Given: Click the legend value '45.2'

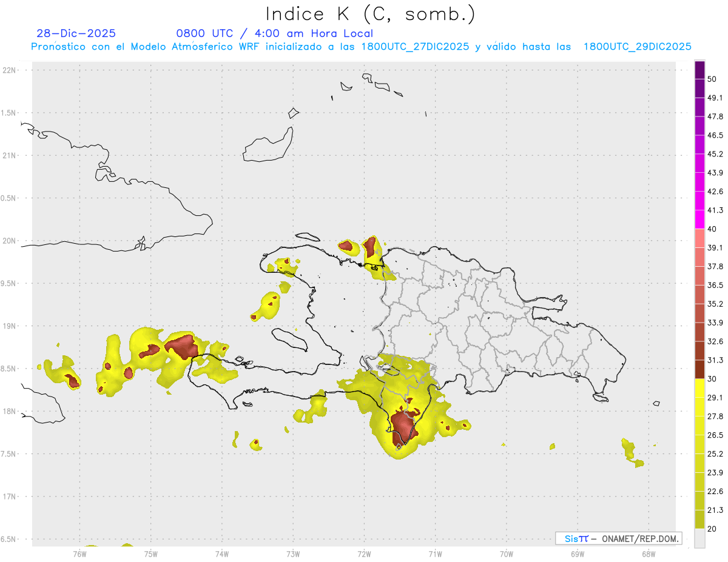Looking at the screenshot, I should (x=715, y=154).
